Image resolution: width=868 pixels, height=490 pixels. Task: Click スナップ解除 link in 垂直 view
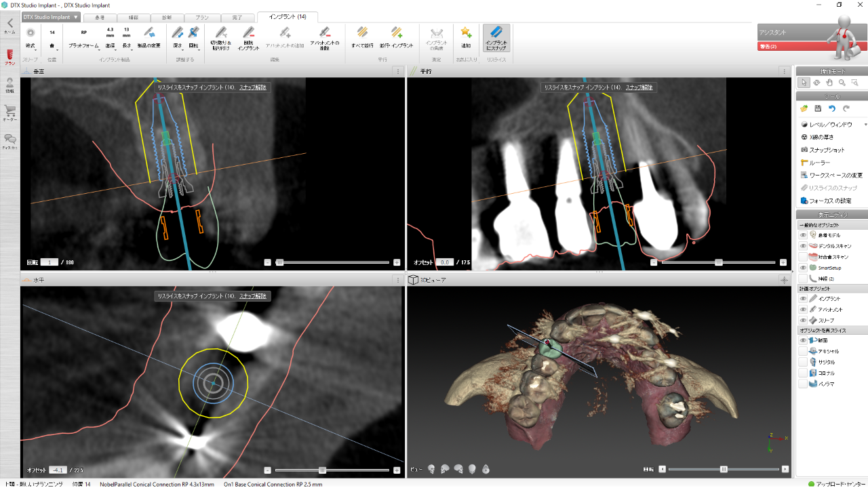[252, 87]
